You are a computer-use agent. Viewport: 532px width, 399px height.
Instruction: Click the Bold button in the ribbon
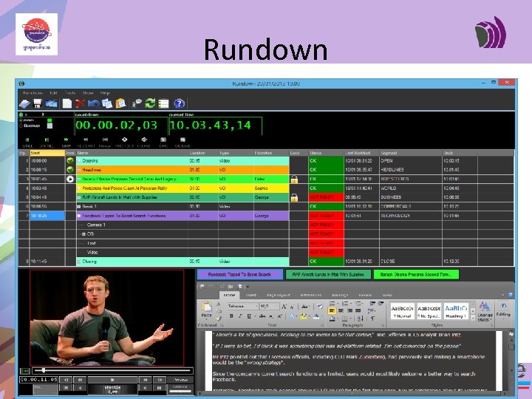[231, 316]
